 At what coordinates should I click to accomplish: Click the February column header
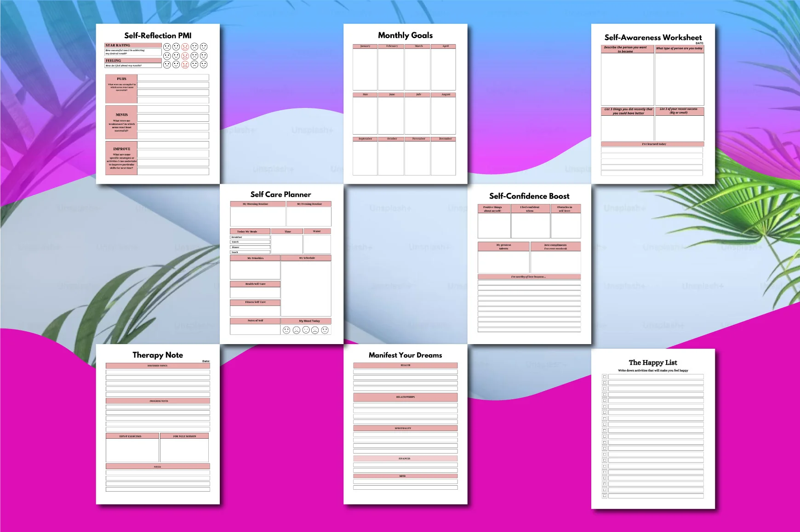click(x=392, y=46)
